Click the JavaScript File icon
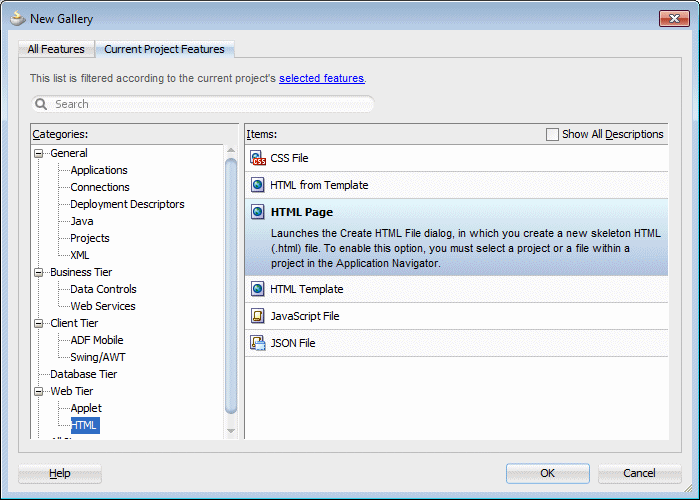 (257, 316)
